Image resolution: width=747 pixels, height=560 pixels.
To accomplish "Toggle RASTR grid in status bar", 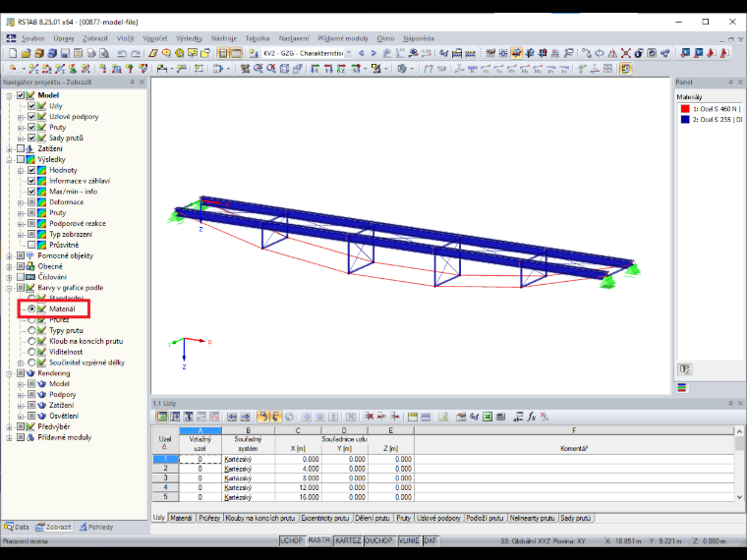I will [318, 541].
